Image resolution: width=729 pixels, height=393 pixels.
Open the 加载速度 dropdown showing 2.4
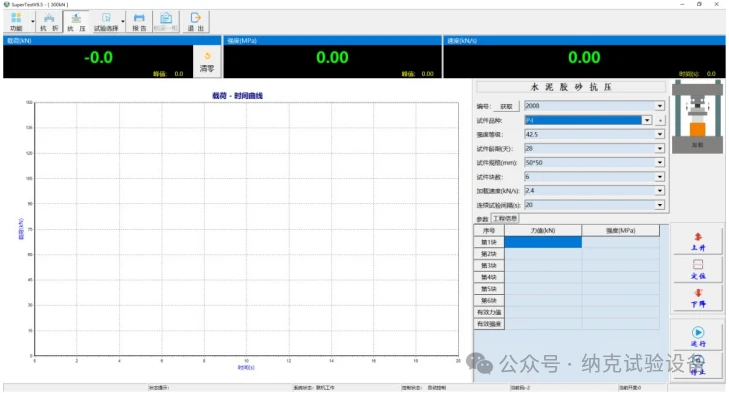pyautogui.click(x=660, y=191)
